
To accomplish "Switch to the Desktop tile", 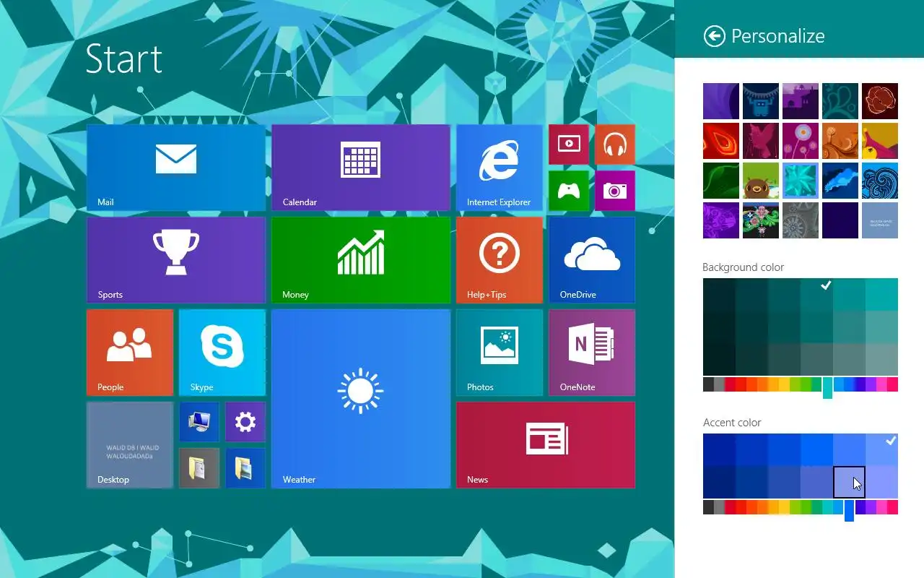I will [130, 445].
